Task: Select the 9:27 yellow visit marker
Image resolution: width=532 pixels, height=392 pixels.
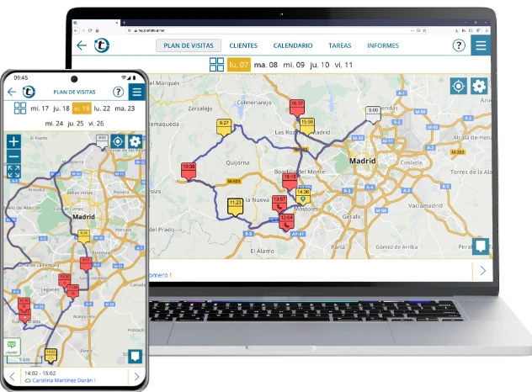Action: pos(224,128)
